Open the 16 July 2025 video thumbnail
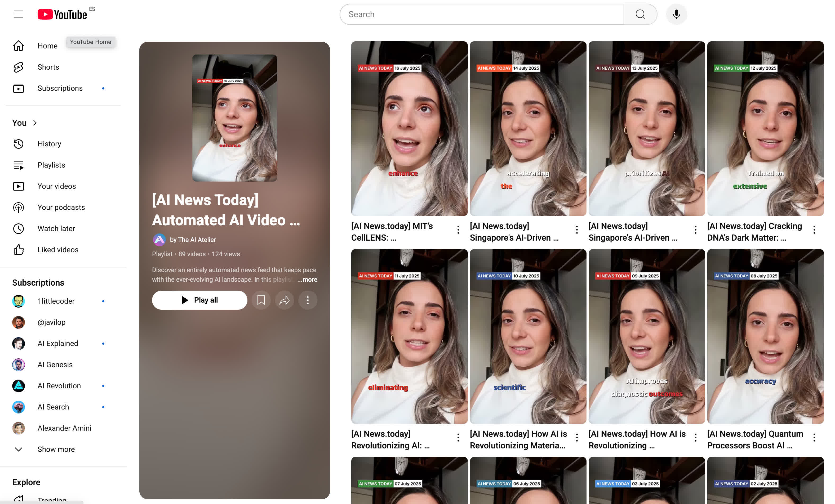Viewport: 835px width, 504px height. tap(409, 129)
